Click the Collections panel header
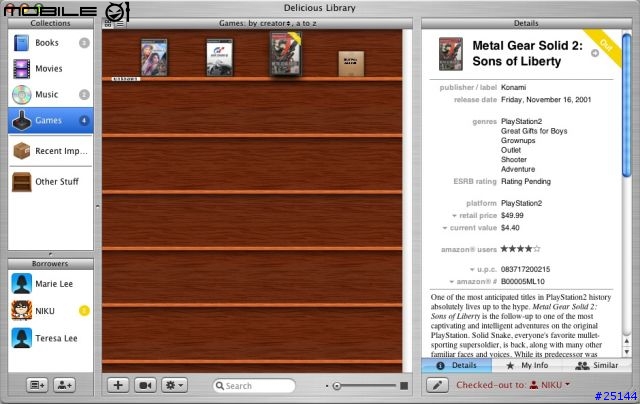Screen dimensions: 640x404 point(50,23)
